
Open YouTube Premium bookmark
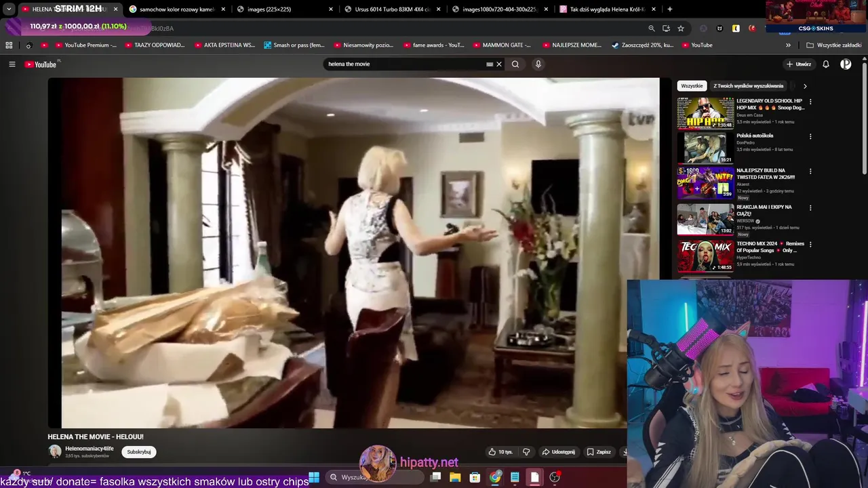pos(86,45)
